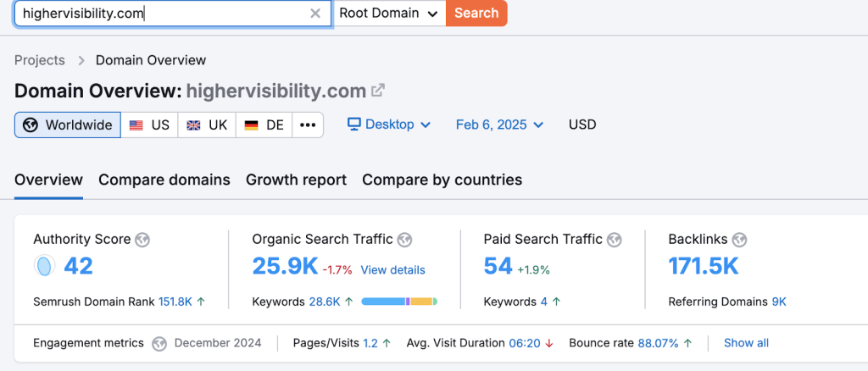
Task: Open highervisibility.com external link icon
Action: pos(379,91)
